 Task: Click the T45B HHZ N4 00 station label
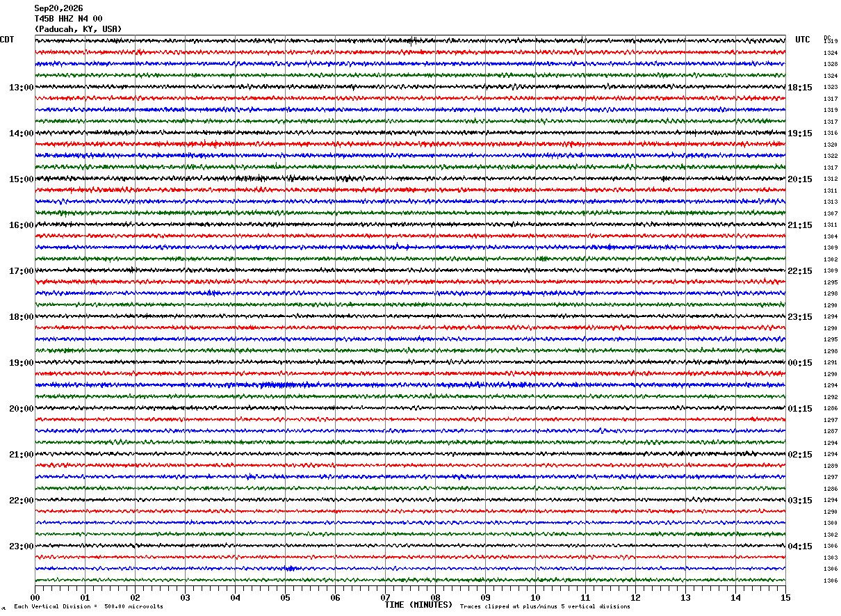click(x=68, y=19)
